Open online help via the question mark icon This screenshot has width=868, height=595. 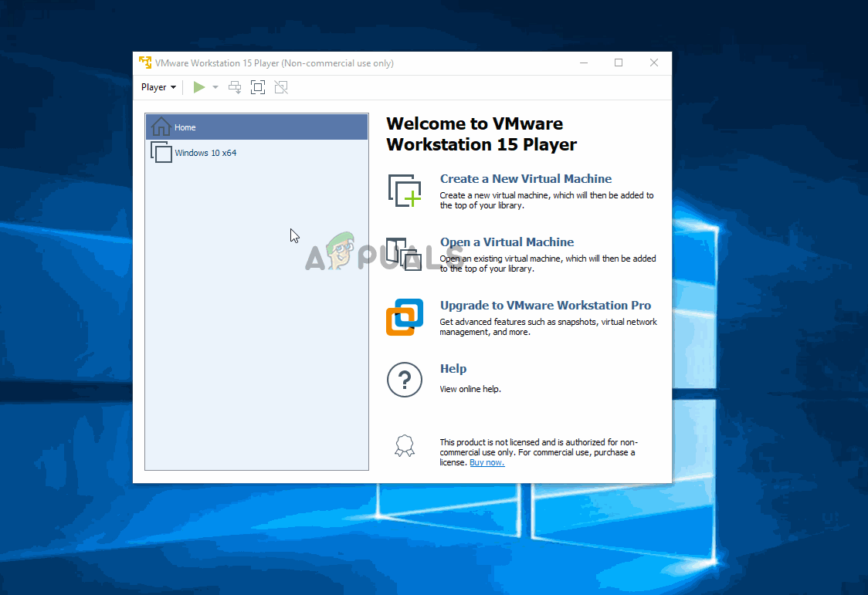tap(405, 380)
